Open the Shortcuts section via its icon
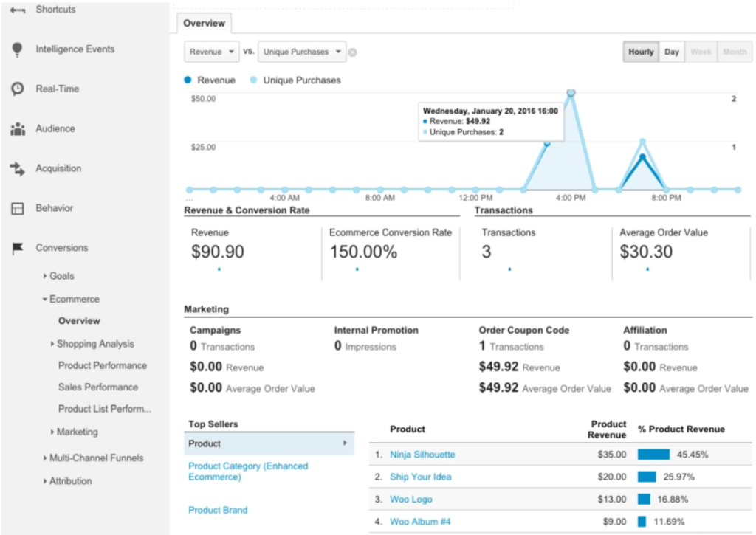This screenshot has height=535, width=756. coord(15,10)
